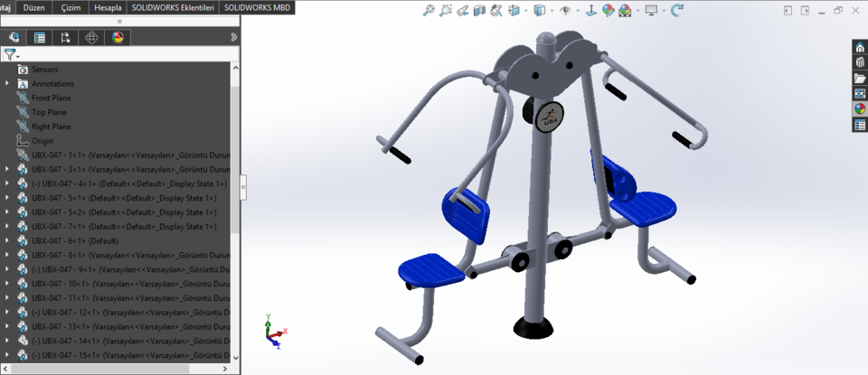Open the Hesapla tab

108,7
